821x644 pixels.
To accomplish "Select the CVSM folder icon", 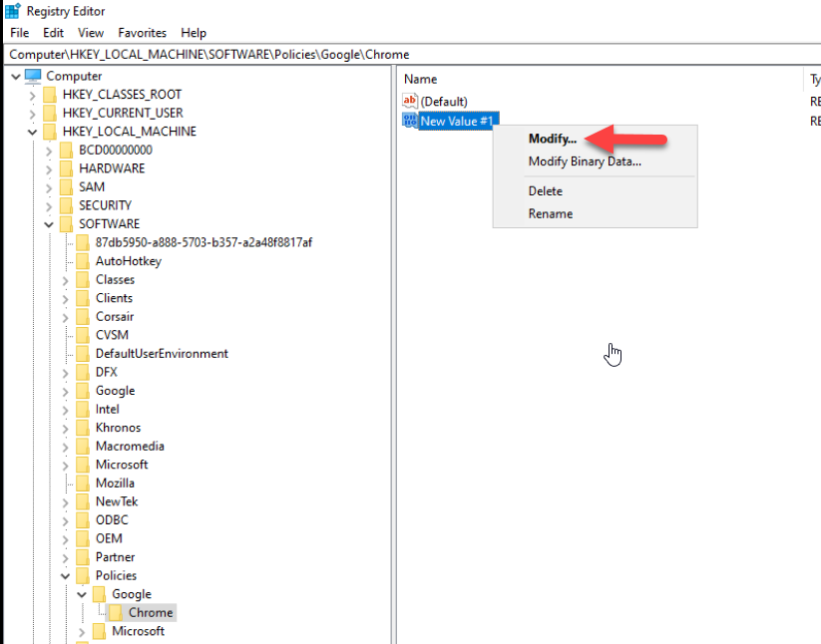I will tap(83, 335).
